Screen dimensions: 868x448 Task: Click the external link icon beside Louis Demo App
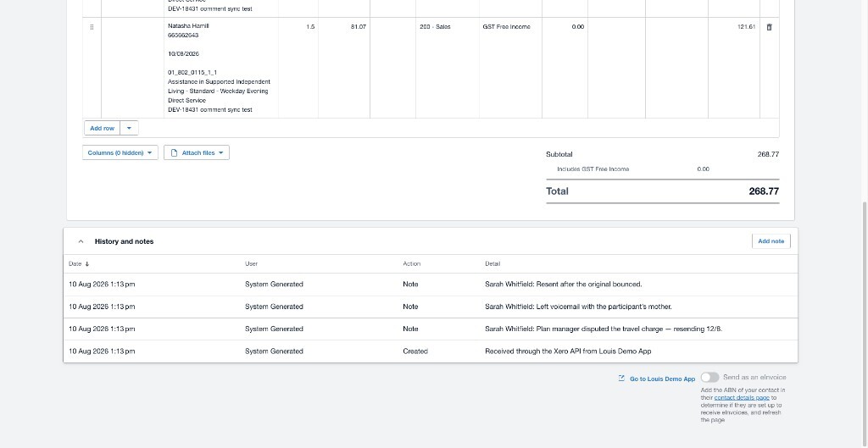[x=621, y=379]
